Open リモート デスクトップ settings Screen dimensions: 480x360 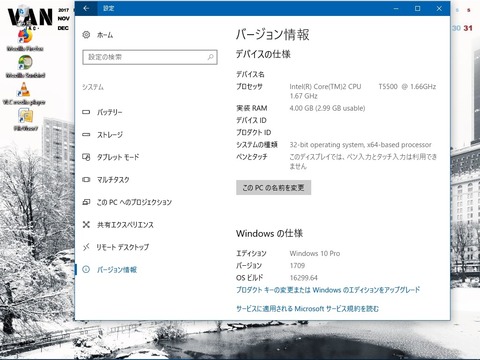click(123, 247)
